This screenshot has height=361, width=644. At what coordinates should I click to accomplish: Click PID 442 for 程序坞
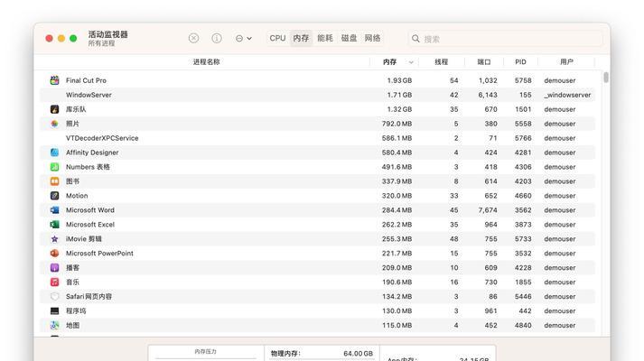coord(525,311)
